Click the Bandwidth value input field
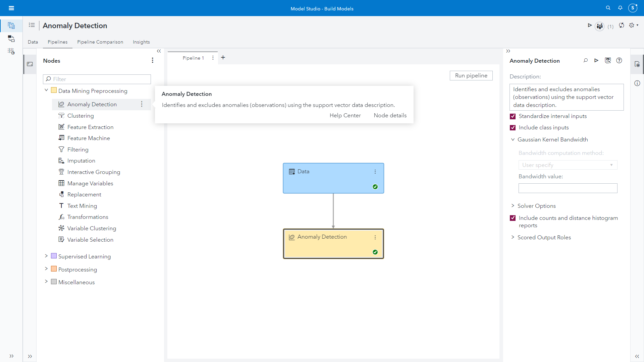This screenshot has width=644, height=362. click(x=568, y=188)
